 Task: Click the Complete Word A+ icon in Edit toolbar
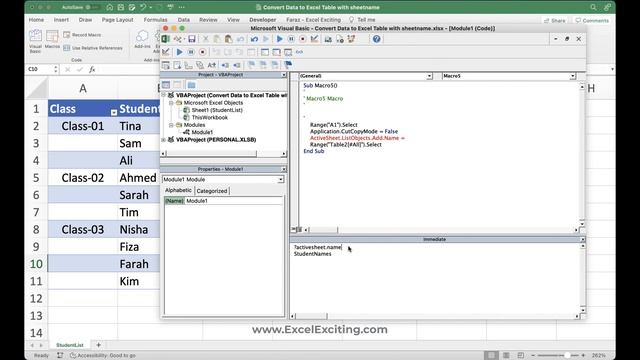click(x=211, y=65)
